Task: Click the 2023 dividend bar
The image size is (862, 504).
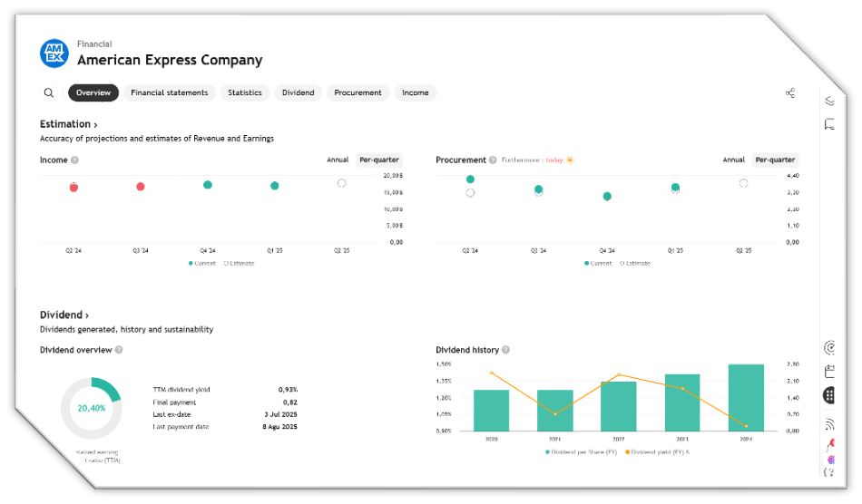Action: 682,402
